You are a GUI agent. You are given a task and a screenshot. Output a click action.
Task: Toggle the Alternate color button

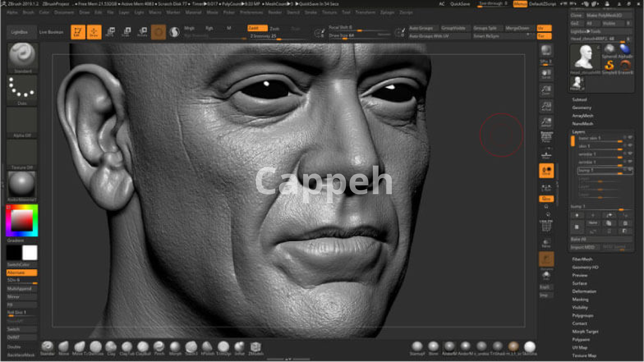click(21, 273)
